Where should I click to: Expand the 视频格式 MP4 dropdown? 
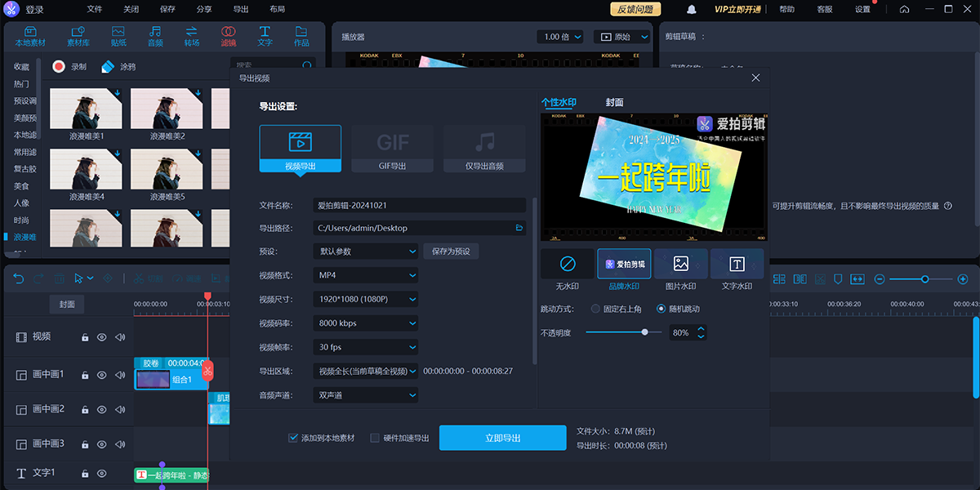point(365,276)
